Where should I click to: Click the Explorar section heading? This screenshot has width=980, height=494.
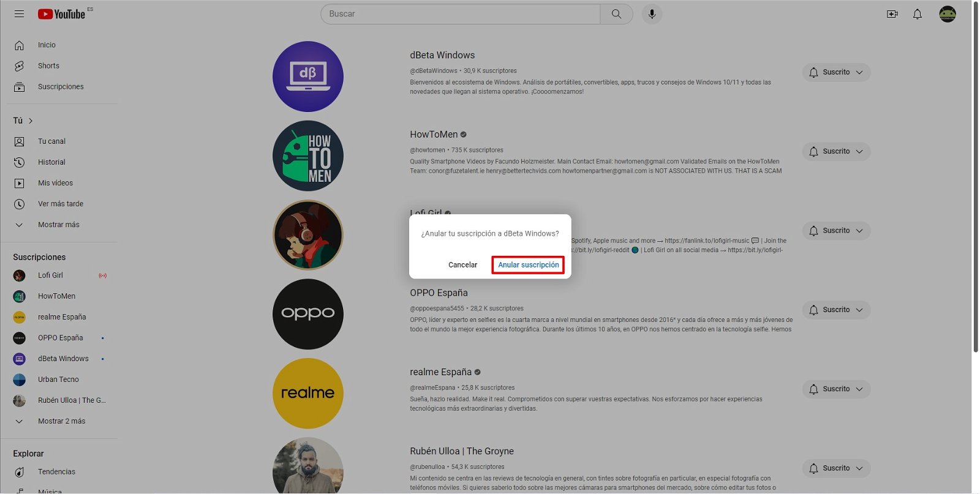click(28, 454)
